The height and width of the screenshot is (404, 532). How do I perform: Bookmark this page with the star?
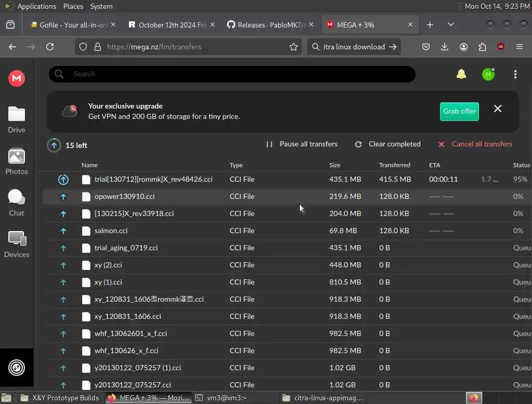(x=294, y=47)
